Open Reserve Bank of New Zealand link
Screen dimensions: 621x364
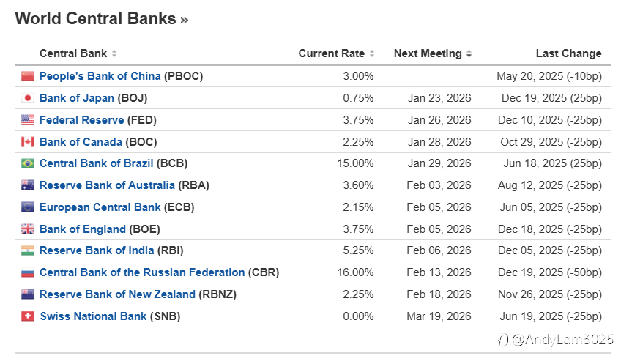(117, 294)
